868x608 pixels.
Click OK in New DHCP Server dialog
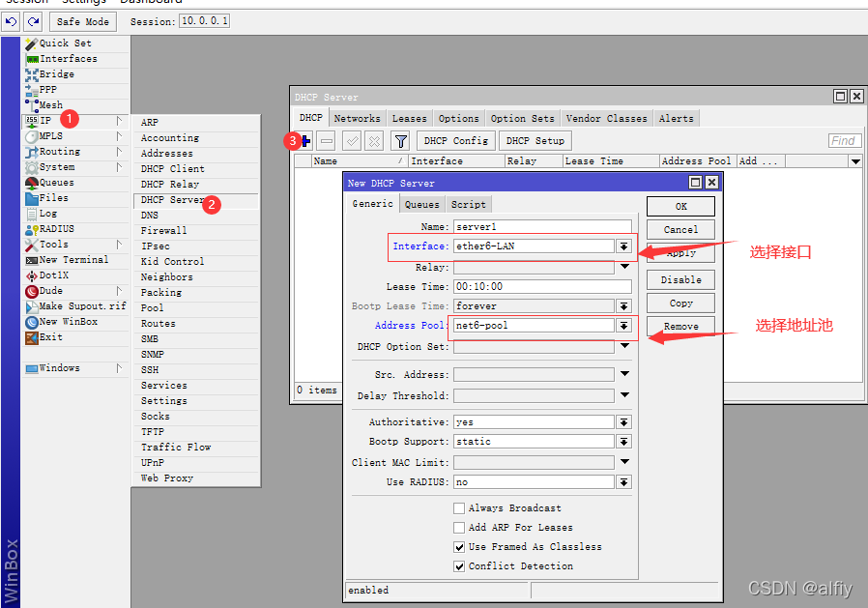[x=680, y=207]
